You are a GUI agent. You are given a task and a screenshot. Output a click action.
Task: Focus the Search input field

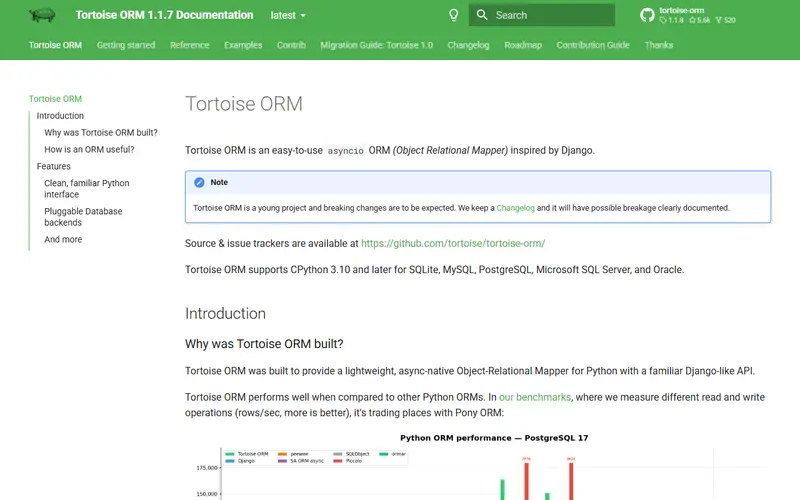pos(542,15)
